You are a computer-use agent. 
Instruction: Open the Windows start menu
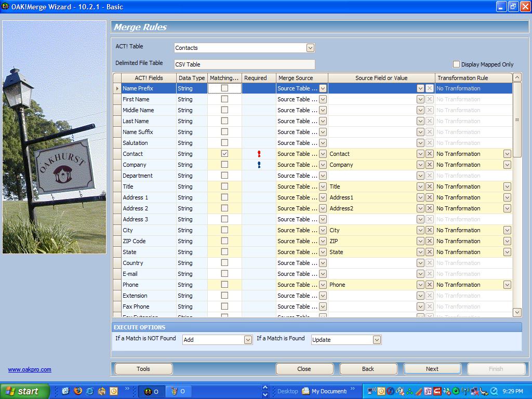click(x=24, y=391)
